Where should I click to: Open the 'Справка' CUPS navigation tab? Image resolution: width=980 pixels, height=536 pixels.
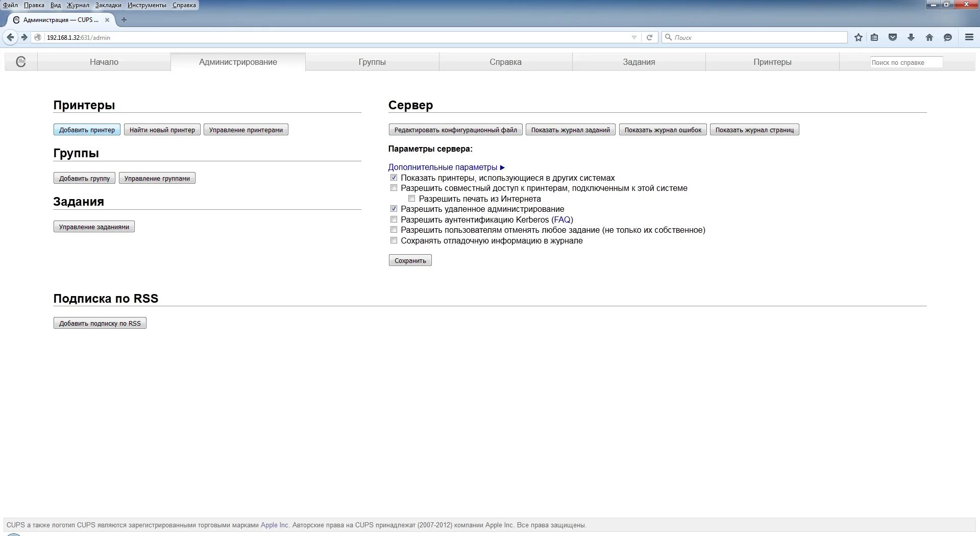505,62
